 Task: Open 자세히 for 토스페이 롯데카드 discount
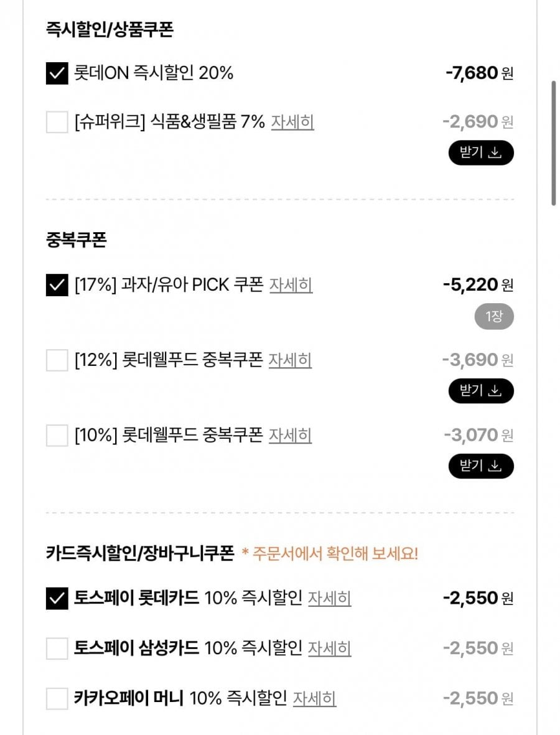[329, 598]
